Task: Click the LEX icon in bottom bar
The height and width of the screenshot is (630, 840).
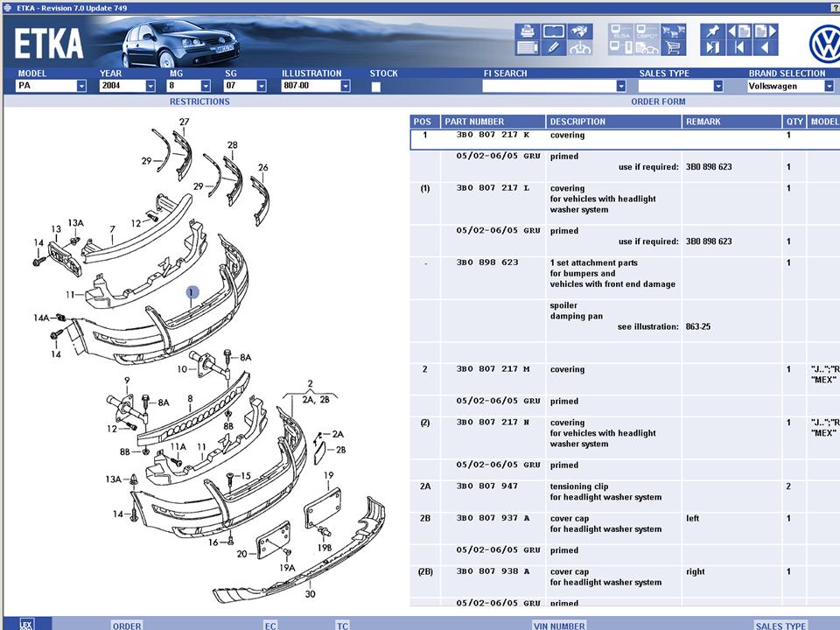Action: tap(26, 623)
